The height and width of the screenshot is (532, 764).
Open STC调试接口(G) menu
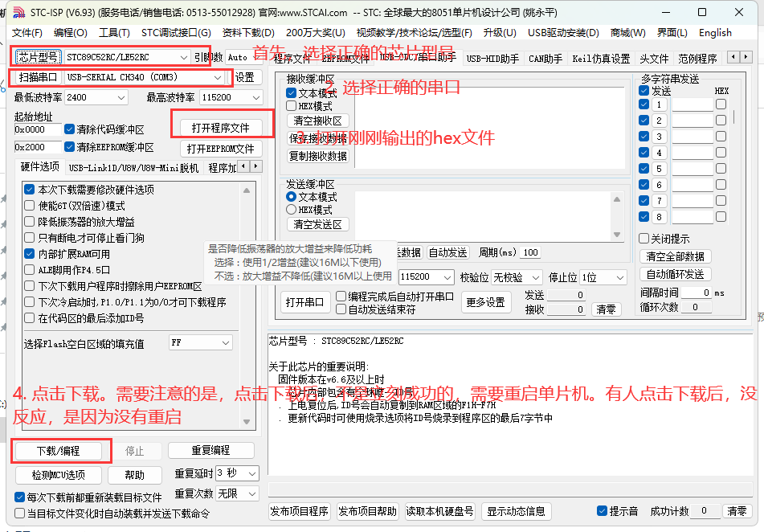[x=176, y=33]
